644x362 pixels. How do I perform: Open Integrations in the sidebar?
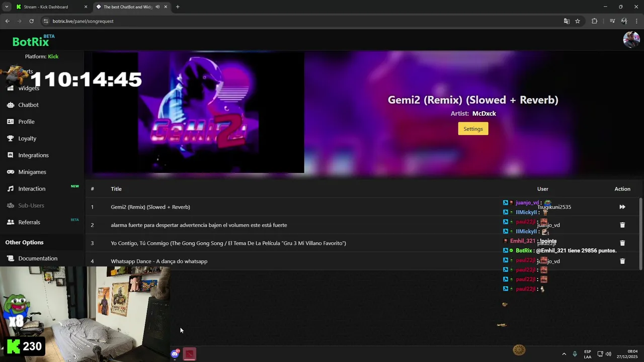click(33, 155)
